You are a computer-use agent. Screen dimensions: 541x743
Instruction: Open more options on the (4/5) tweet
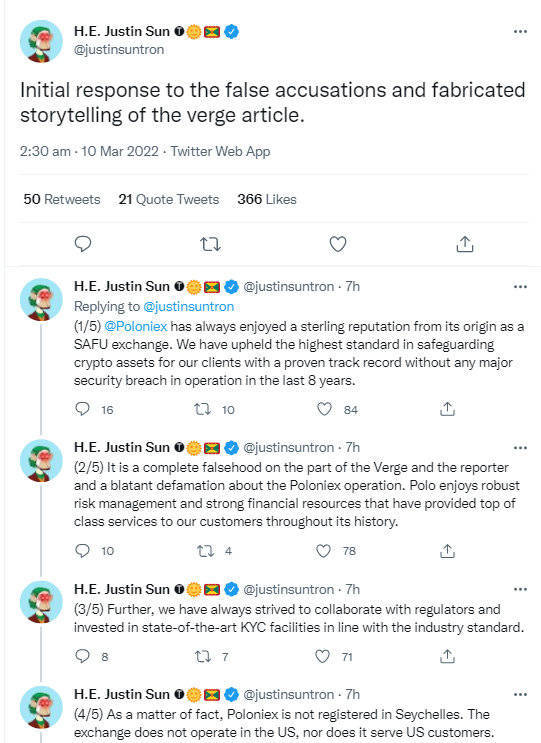click(x=520, y=694)
